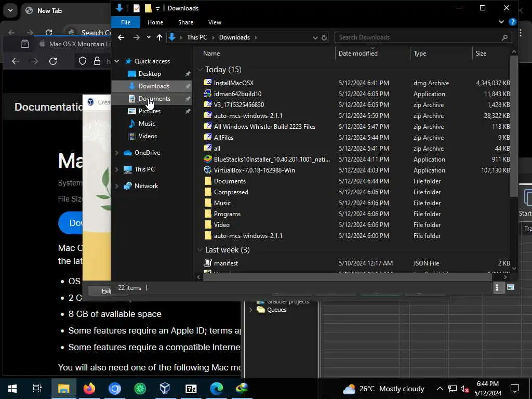This screenshot has width=532, height=399.
Task: Select Videos in navigation pane
Action: (148, 136)
